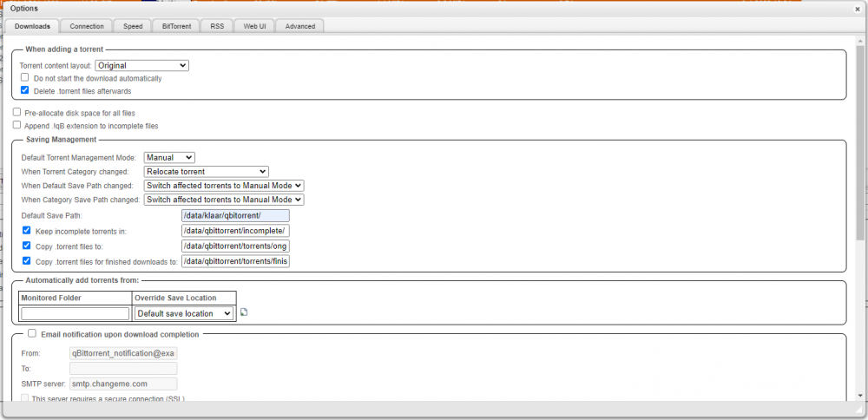Expand When Torrent Category changed dropdown
Screen dimensions: 868x420
(206, 172)
